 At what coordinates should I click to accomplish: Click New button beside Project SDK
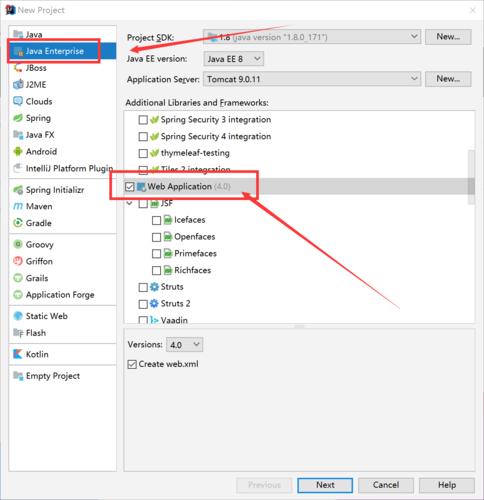click(448, 37)
